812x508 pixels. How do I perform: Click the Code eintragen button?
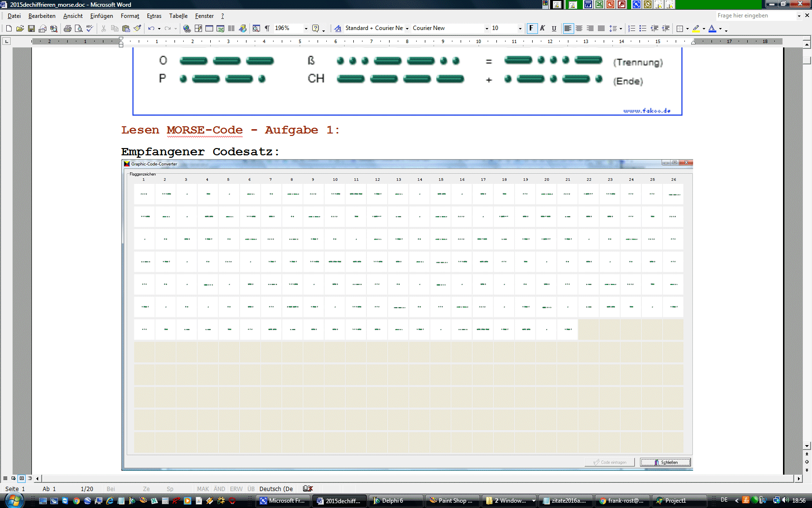pyautogui.click(x=610, y=462)
